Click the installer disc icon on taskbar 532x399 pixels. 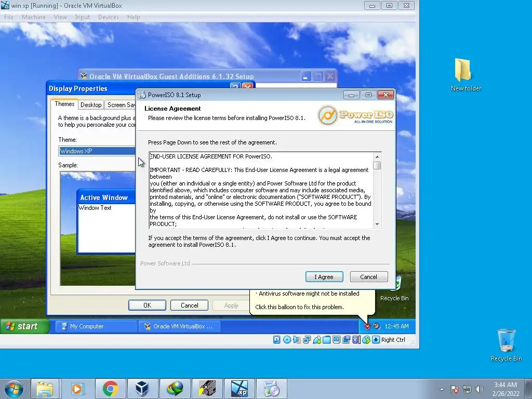tap(271, 389)
